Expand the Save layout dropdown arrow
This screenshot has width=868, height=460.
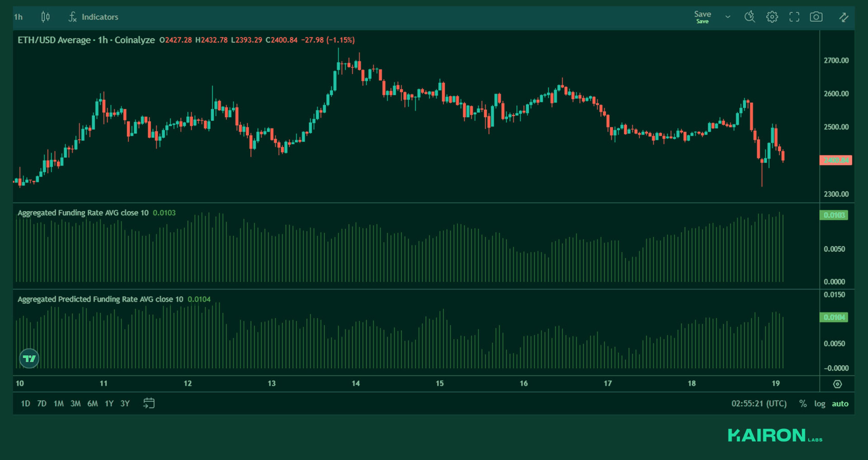coord(728,17)
